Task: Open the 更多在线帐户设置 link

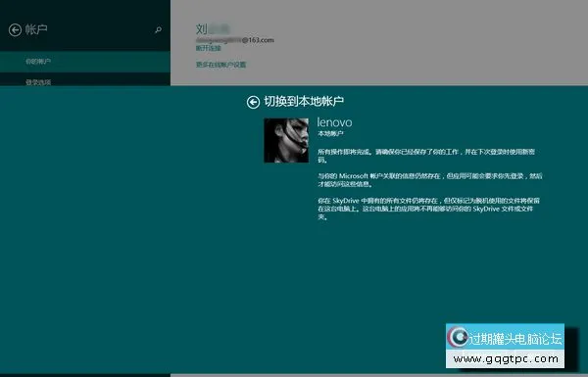Action: tap(220, 65)
